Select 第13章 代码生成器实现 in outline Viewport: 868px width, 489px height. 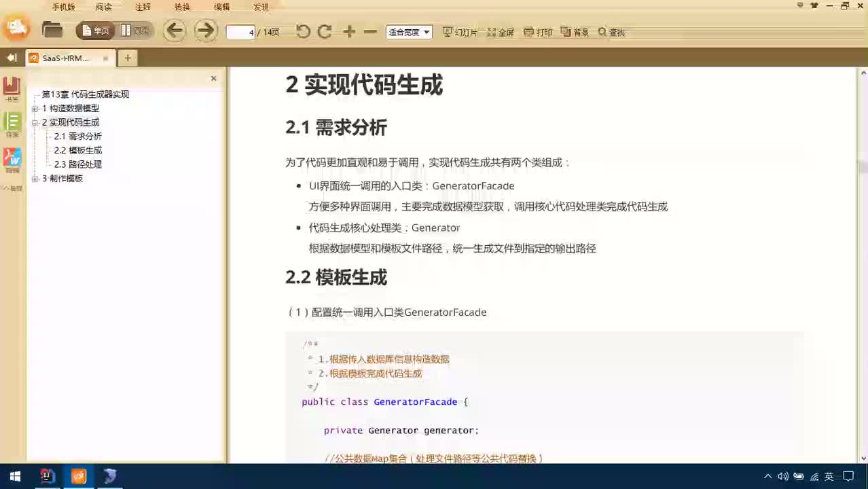click(86, 94)
